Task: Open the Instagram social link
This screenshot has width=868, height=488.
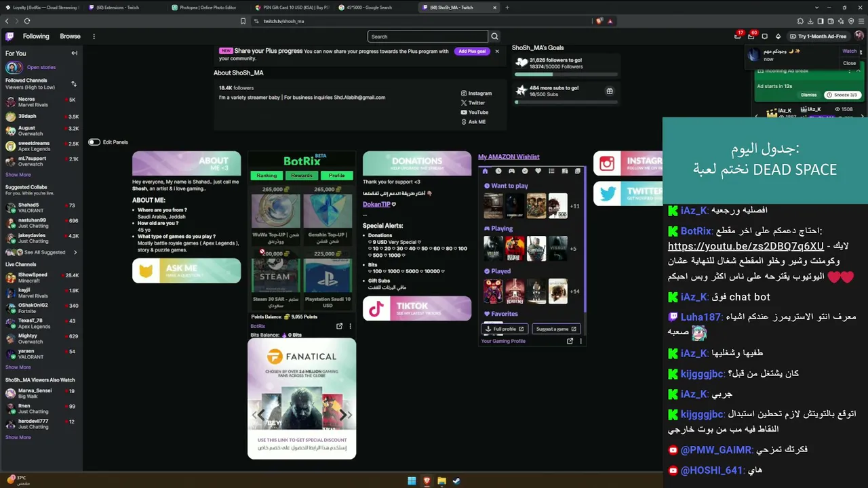Action: (x=476, y=94)
